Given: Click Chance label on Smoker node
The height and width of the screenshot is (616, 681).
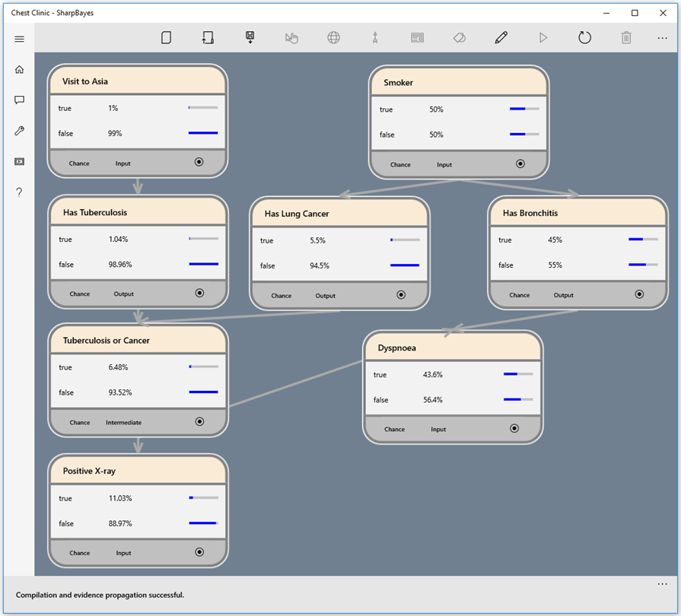Looking at the screenshot, I should tap(400, 165).
